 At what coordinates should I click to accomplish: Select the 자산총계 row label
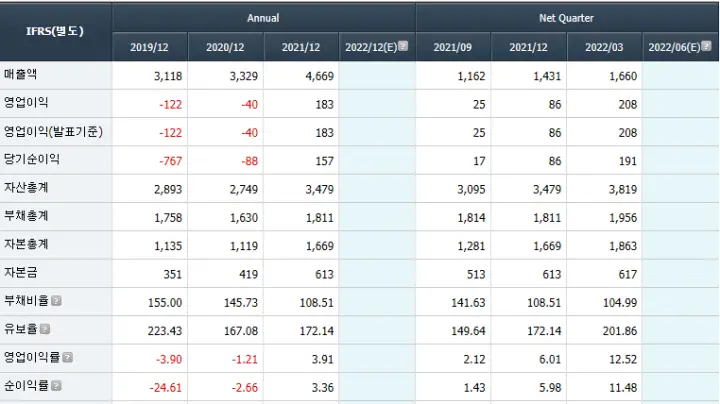click(26, 187)
